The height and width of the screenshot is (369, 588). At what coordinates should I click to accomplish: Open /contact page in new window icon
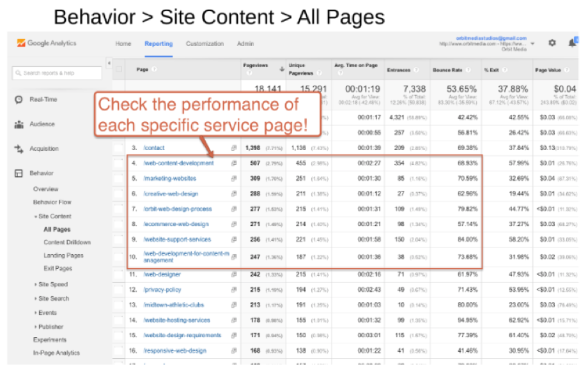click(234, 148)
